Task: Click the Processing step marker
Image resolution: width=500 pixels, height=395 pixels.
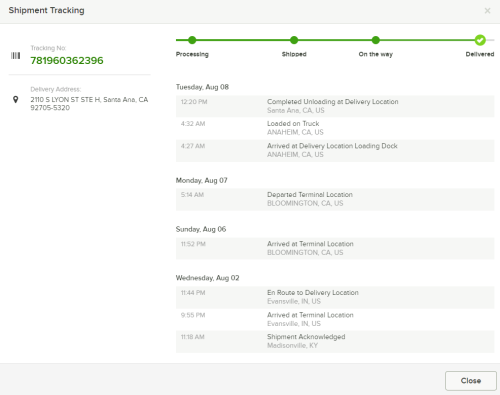Action: pos(192,40)
